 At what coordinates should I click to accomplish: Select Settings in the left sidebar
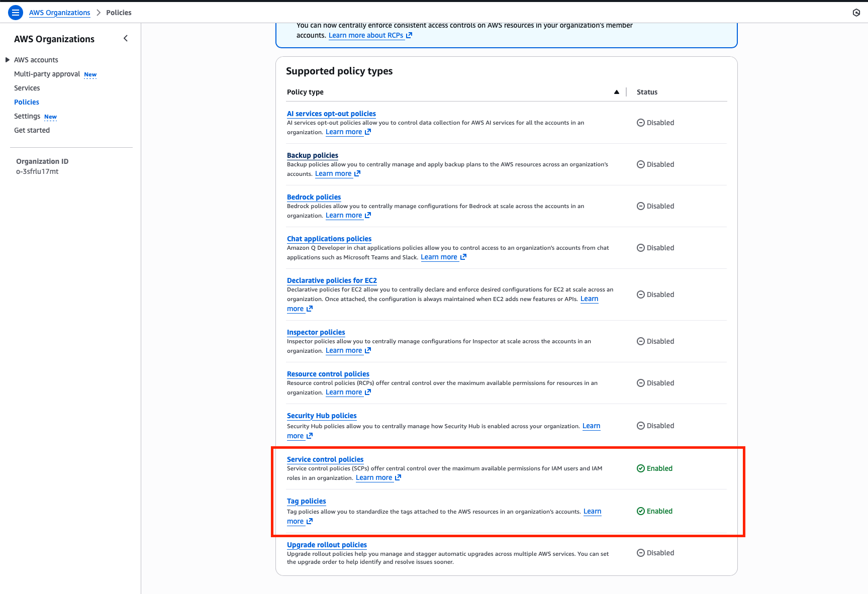[x=27, y=116]
